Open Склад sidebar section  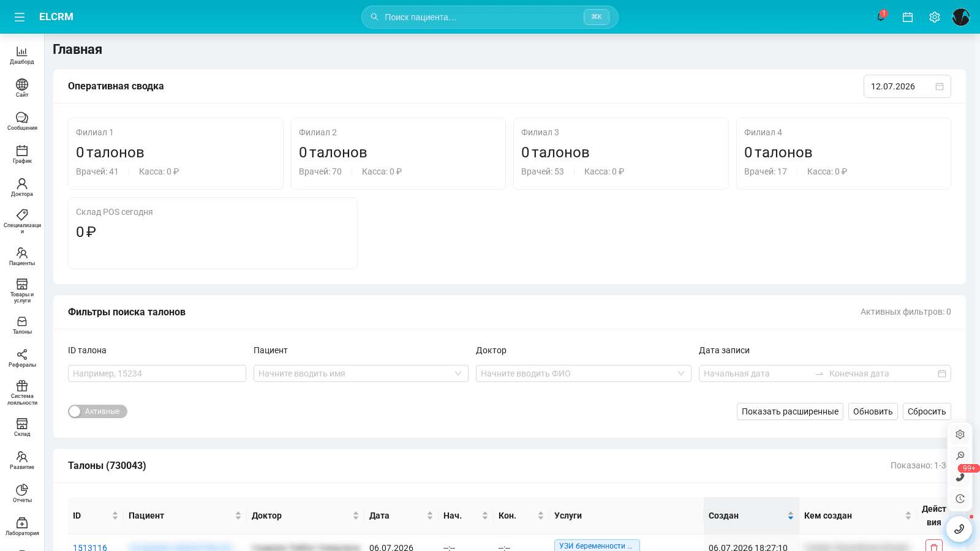(x=22, y=427)
